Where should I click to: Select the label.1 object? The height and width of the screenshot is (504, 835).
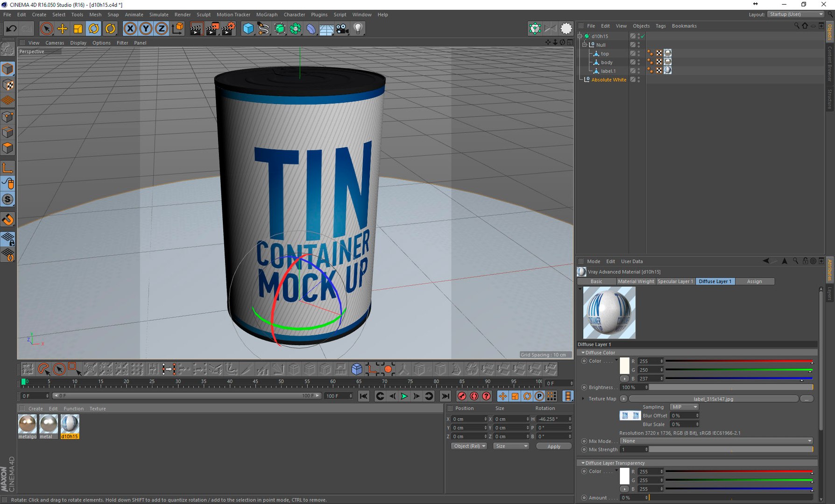[608, 71]
